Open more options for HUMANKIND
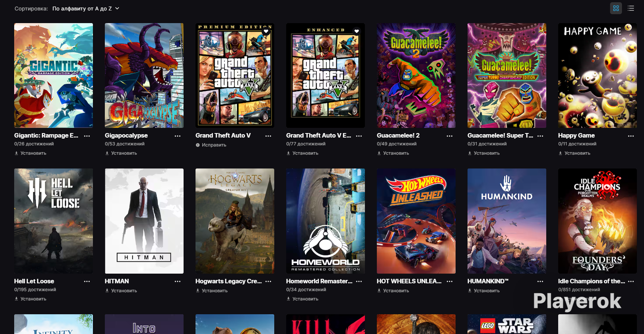This screenshot has height=334, width=644. pos(540,281)
